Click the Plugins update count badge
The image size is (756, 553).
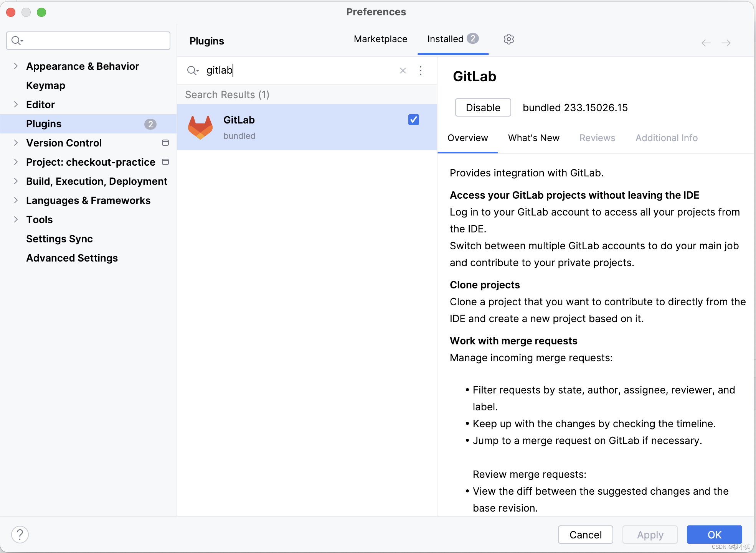point(150,124)
